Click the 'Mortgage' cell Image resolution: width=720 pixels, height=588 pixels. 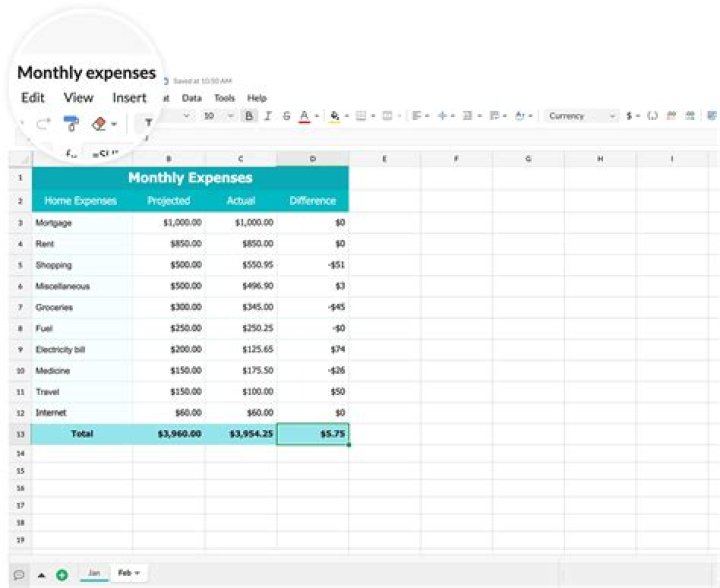tap(82, 223)
